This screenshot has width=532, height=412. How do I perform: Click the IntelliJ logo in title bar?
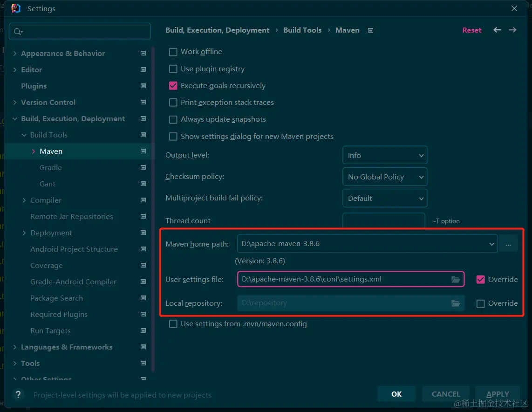coord(16,8)
